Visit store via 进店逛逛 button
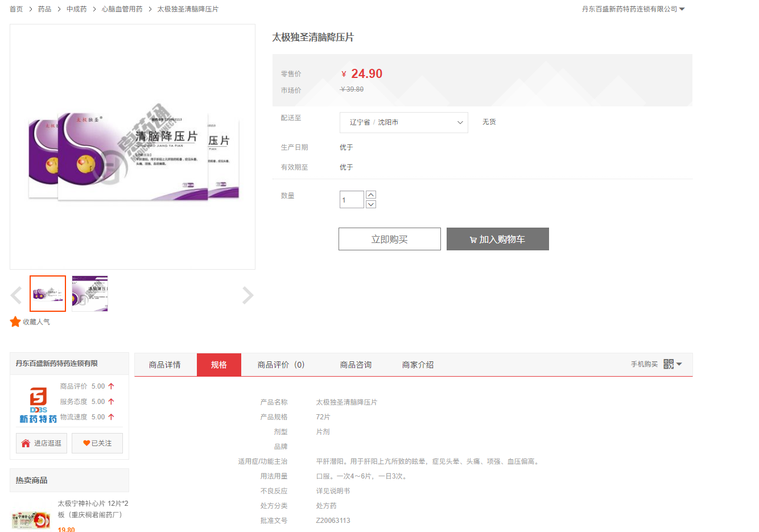 click(x=42, y=443)
